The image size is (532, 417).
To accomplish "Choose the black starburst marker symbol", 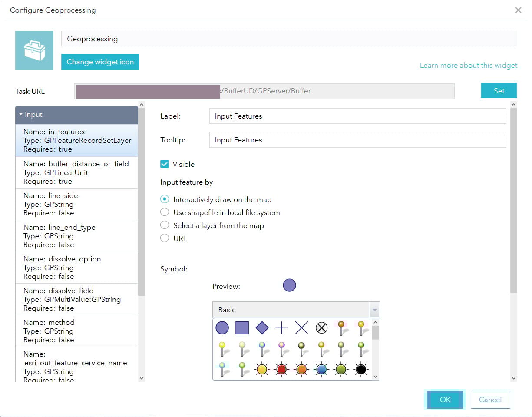I will (361, 369).
